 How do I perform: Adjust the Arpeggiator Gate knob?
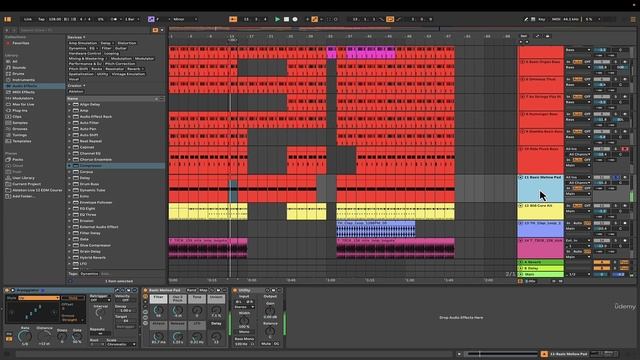pyautogui.click(x=77, y=337)
